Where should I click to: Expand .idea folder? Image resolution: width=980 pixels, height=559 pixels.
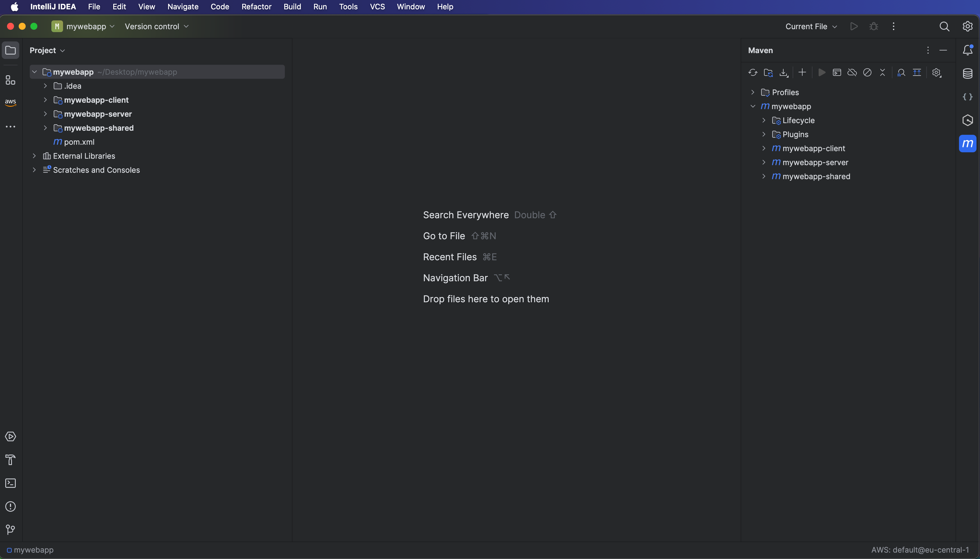(45, 86)
